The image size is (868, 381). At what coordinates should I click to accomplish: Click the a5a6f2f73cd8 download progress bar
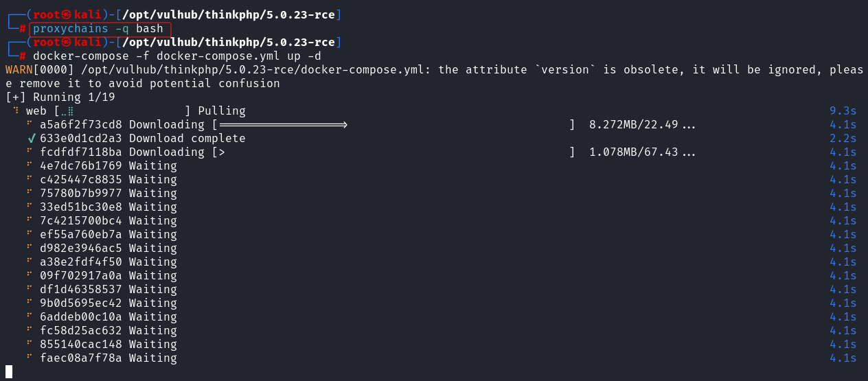393,124
